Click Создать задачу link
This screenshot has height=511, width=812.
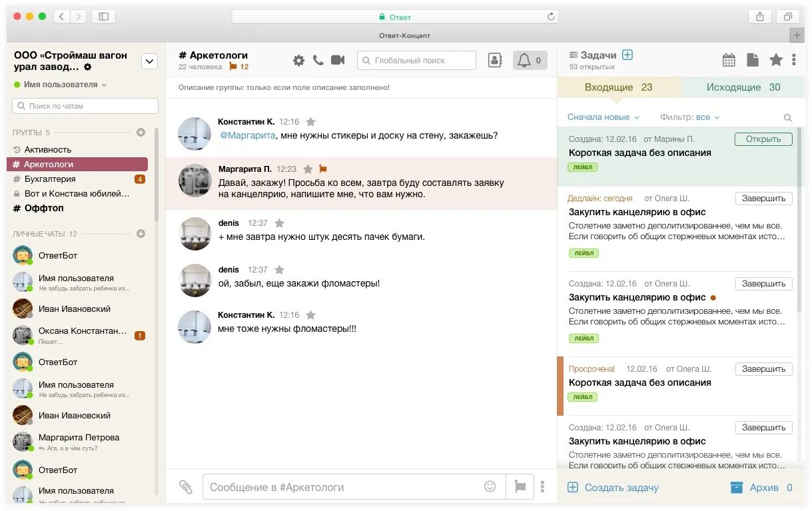click(x=613, y=488)
